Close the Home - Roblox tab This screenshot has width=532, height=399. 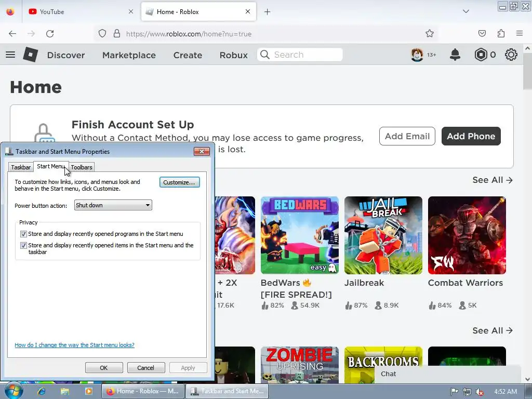[248, 11]
